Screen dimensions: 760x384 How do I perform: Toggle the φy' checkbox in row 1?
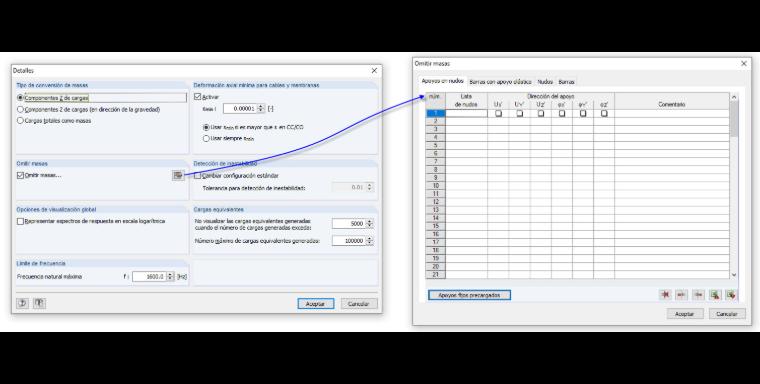pyautogui.click(x=583, y=113)
